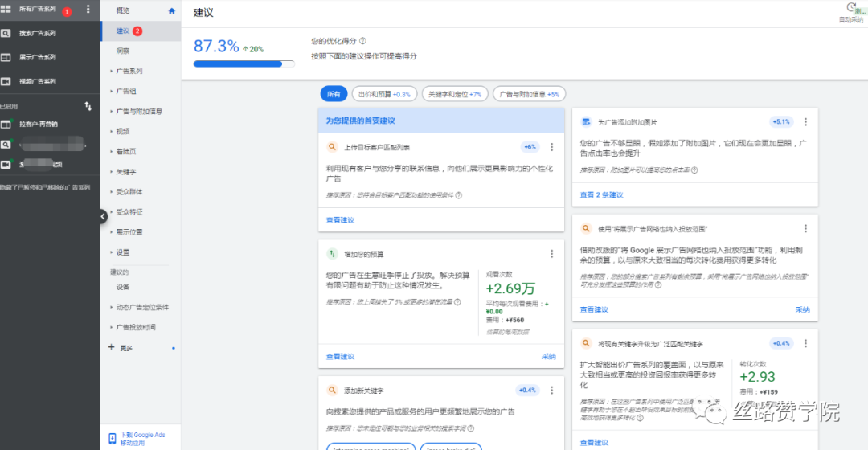Click the help icon next to 您的优化得分
Viewport: 868px width, 450px height.
click(x=363, y=41)
